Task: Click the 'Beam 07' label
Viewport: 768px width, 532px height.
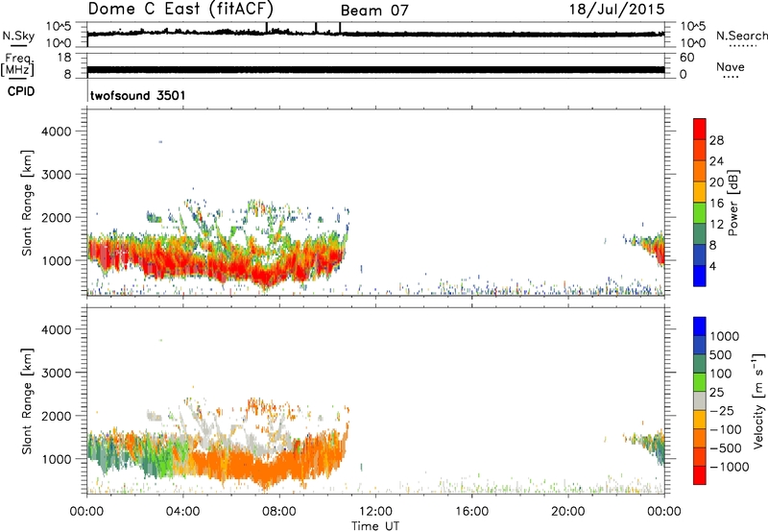Action: 374,11
